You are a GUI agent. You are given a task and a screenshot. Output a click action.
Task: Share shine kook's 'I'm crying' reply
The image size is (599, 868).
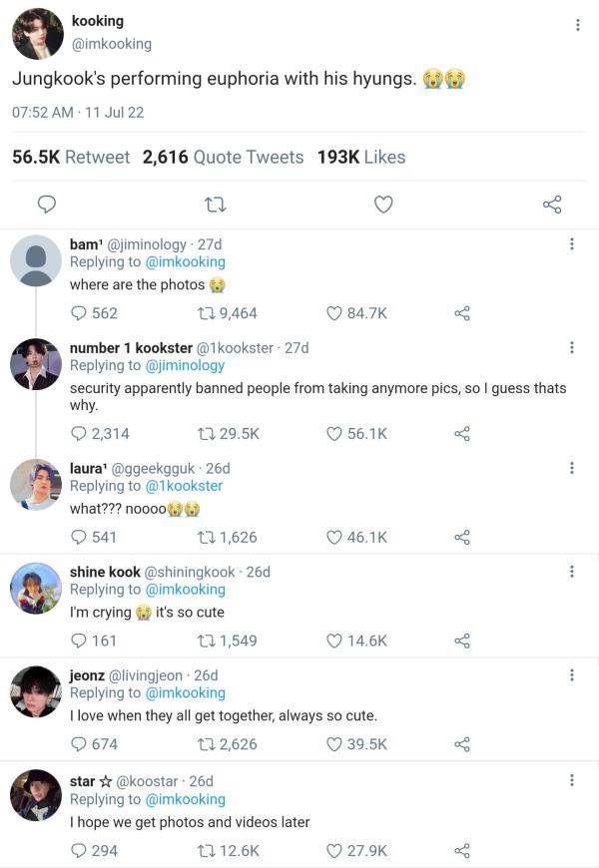pos(461,641)
